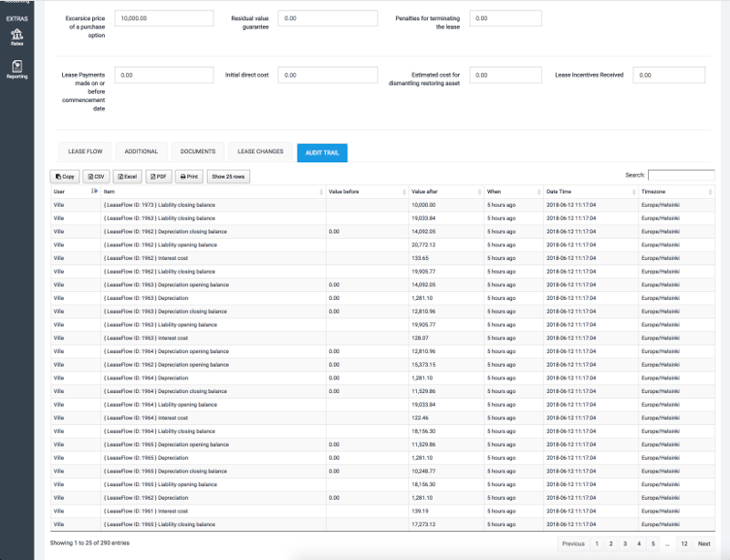Click value 18,156.30 for ID 1964 closing balance

click(423, 431)
